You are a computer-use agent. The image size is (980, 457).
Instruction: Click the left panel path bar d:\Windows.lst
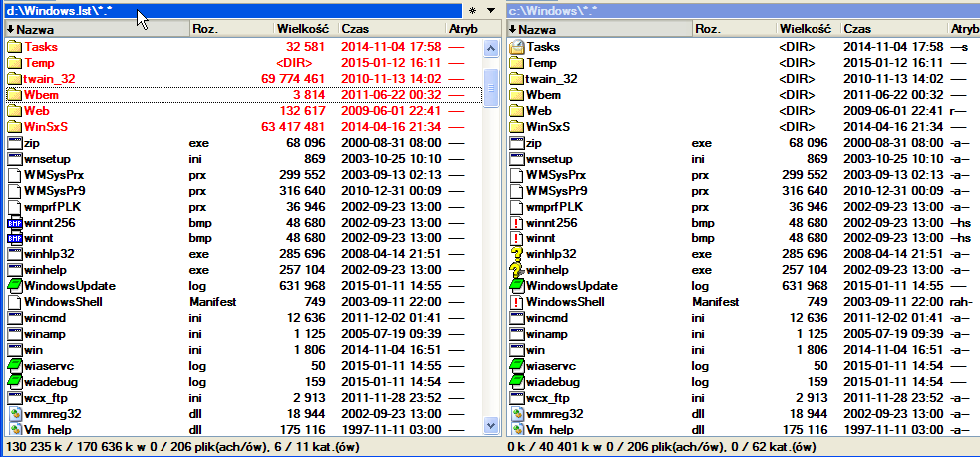pyautogui.click(x=232, y=11)
